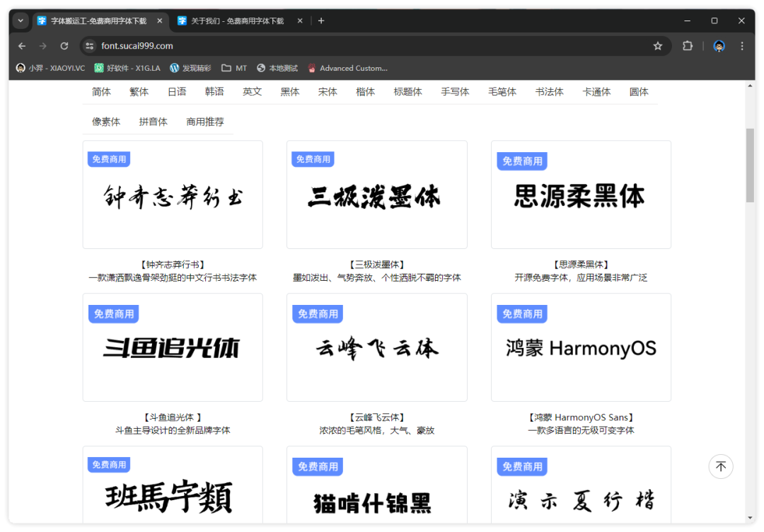The image size is (764, 532).
Task: Click the 【三极泼墨体】 title link
Action: 376,265
